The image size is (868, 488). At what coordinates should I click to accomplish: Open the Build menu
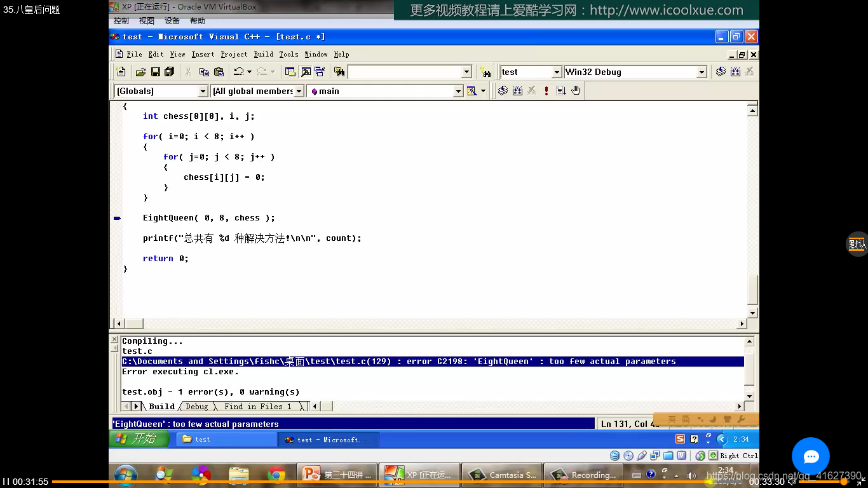(263, 55)
